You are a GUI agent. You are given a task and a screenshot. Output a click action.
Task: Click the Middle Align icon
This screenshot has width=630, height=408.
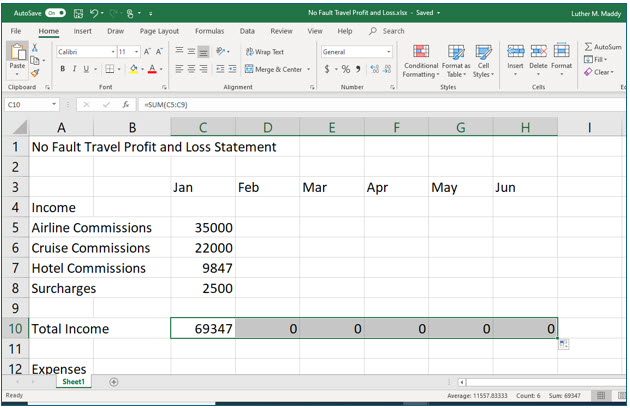[191, 51]
